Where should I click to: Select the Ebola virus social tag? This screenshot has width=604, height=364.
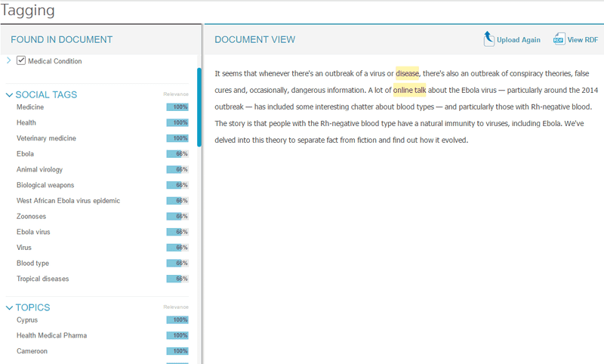pyautogui.click(x=33, y=232)
